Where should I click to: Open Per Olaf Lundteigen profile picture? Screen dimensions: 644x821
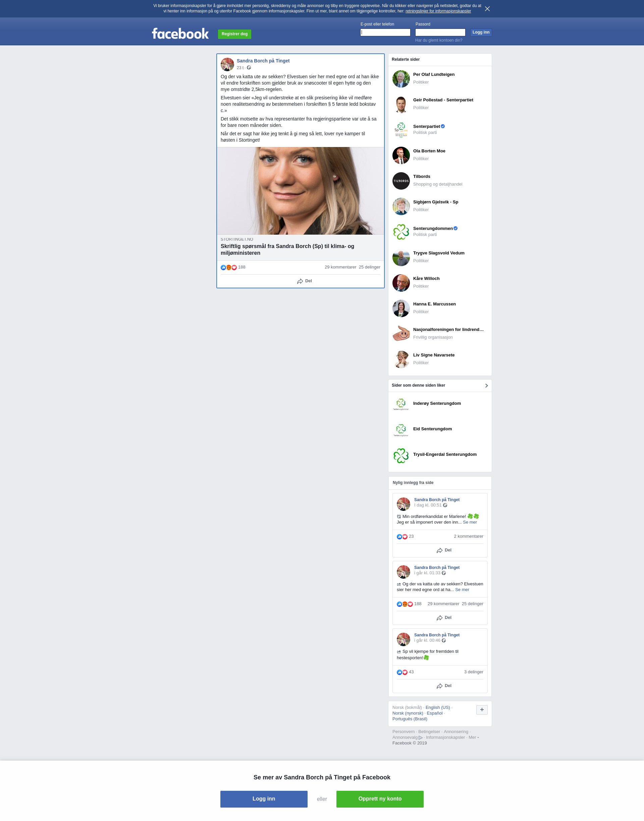[401, 79]
